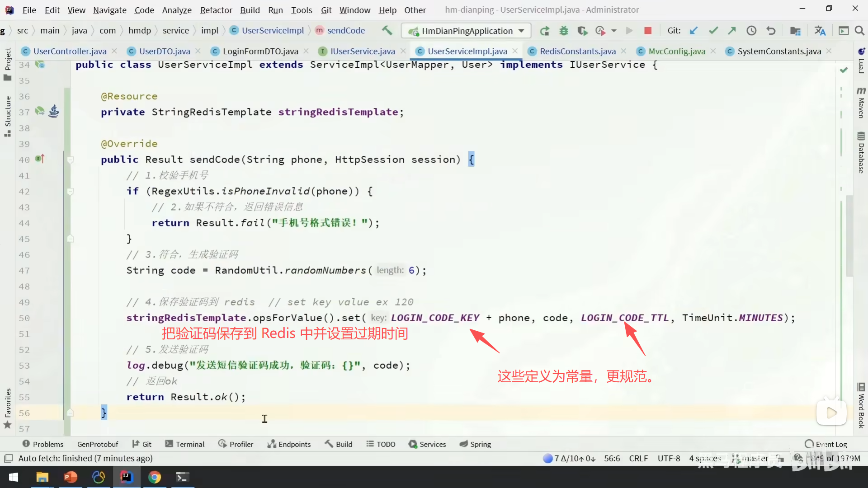Stop the running application with the red square

648,30
